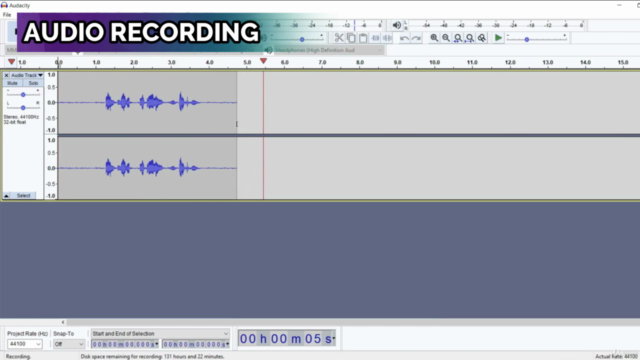Image resolution: width=640 pixels, height=360 pixels.
Task: Click the Zoom Toggle icon
Action: click(482, 38)
